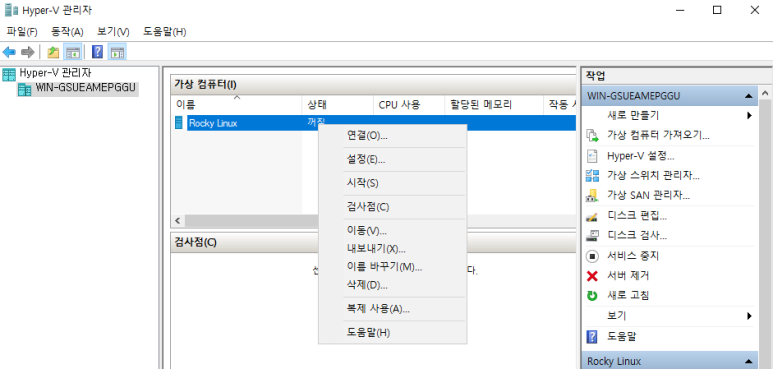This screenshot has width=773, height=369.
Task: Click the red X 서버 제거 icon
Action: pyautogui.click(x=592, y=276)
